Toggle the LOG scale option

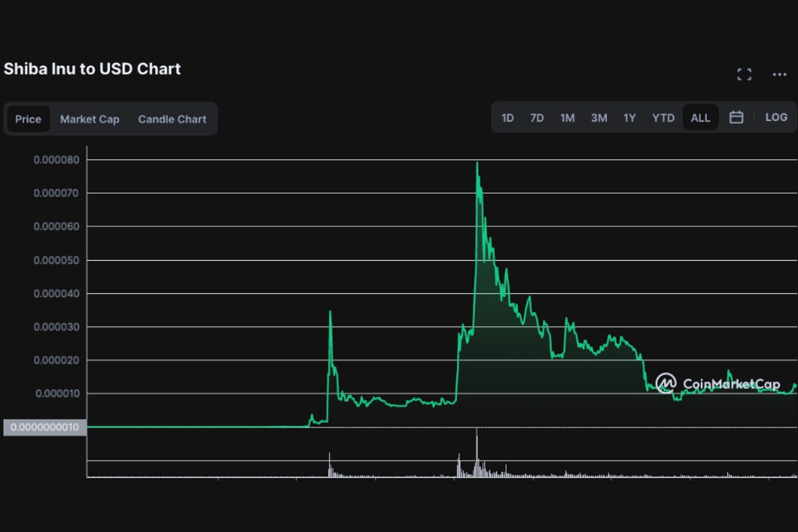(x=776, y=117)
